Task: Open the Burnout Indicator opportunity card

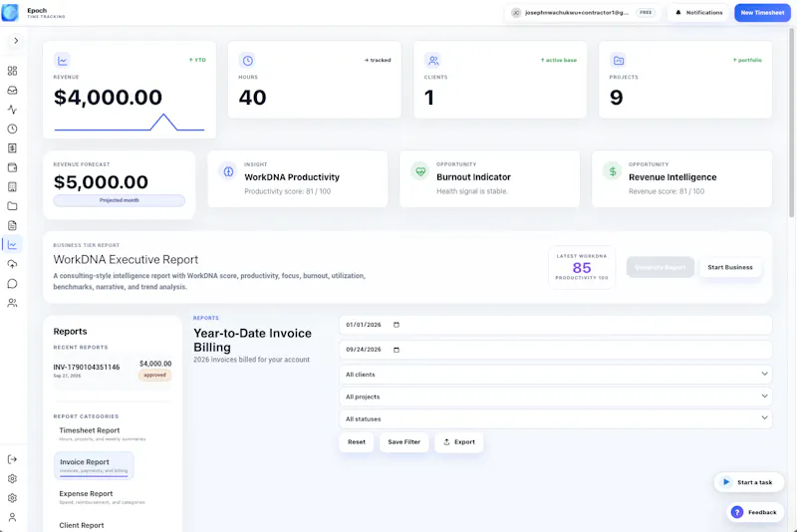Action: [x=489, y=179]
